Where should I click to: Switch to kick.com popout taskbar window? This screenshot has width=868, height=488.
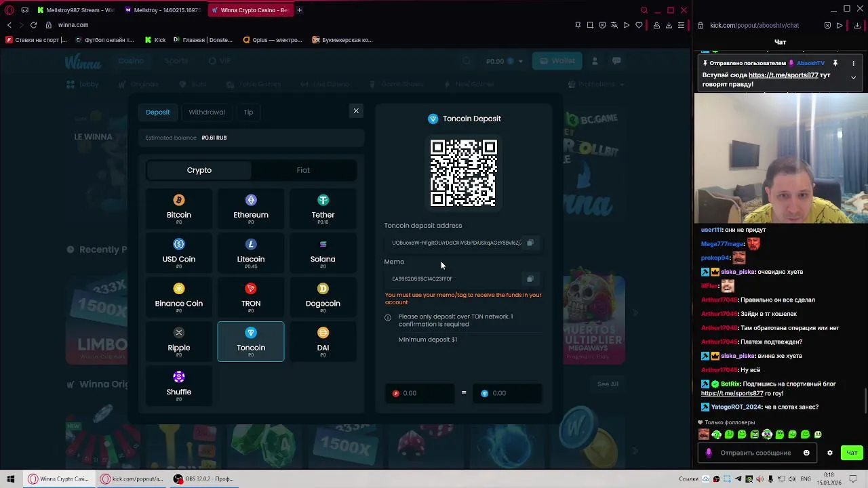132,479
